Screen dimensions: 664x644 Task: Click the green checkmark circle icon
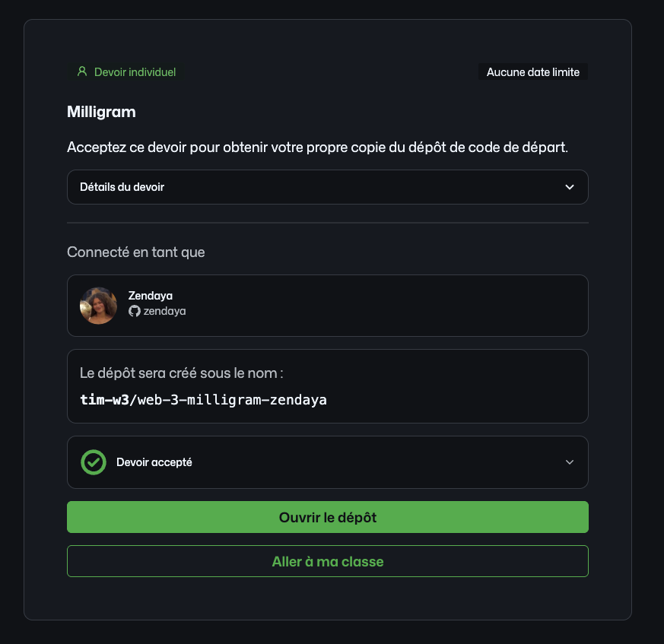click(94, 462)
